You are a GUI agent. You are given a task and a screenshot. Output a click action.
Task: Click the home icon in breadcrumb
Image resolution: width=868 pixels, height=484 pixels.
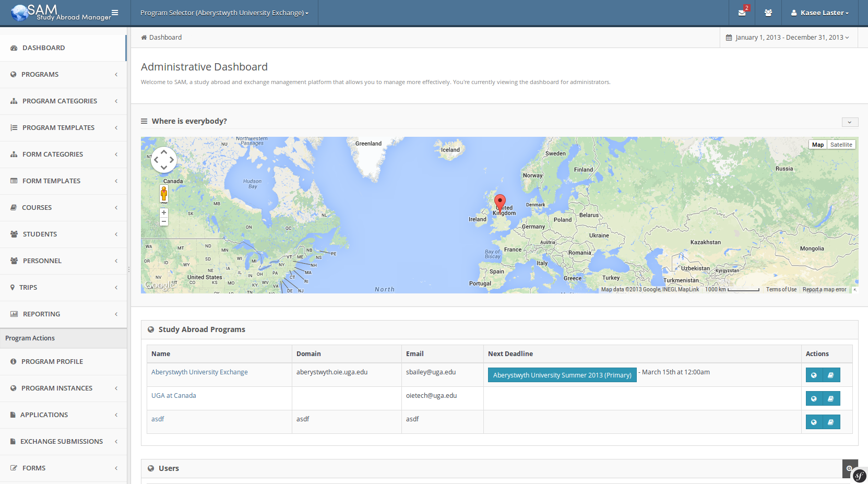(x=144, y=38)
